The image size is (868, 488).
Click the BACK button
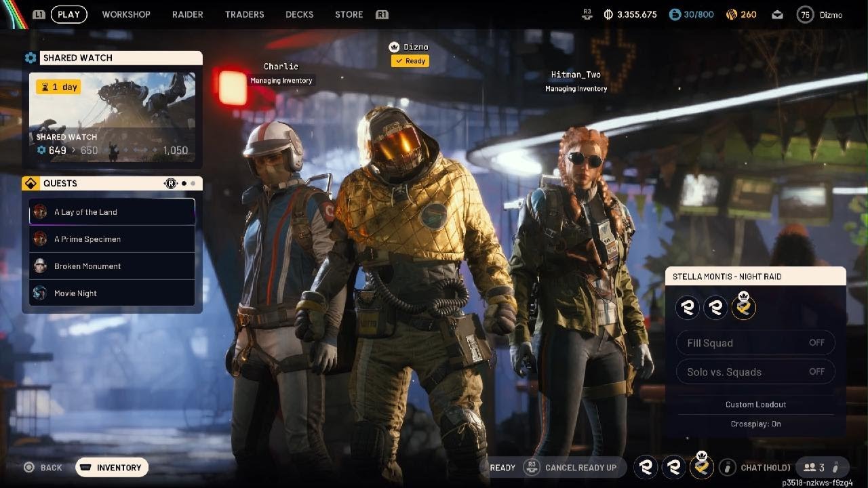point(43,468)
